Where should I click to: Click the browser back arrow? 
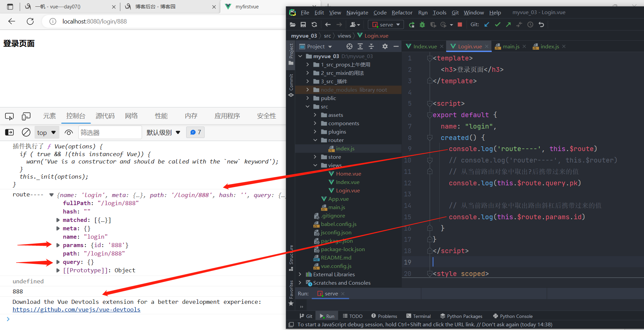12,21
